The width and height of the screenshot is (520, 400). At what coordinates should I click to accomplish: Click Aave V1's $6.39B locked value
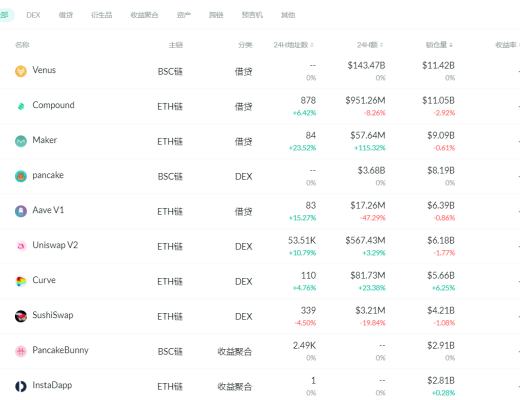[x=441, y=205]
